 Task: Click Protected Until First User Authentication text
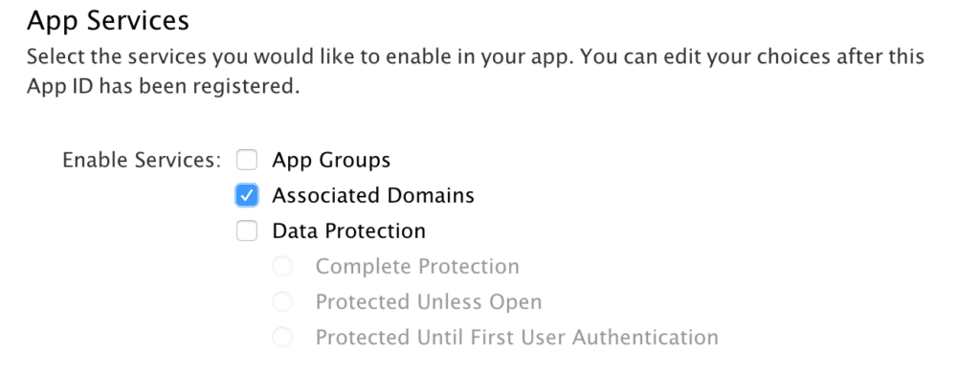coord(517,338)
